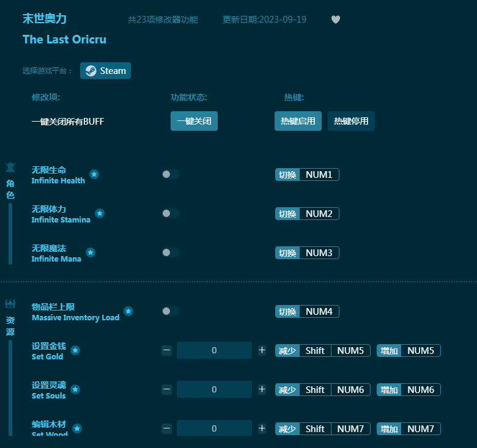Viewport: 477px width, 448px height.
Task: Click star icon beside Set Souls
Action: pos(75,389)
